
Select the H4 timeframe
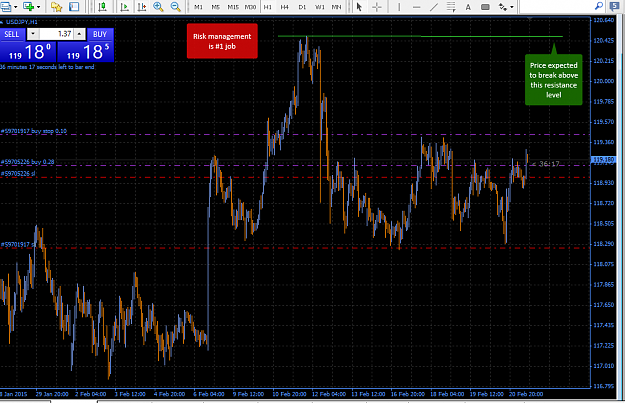point(285,7)
